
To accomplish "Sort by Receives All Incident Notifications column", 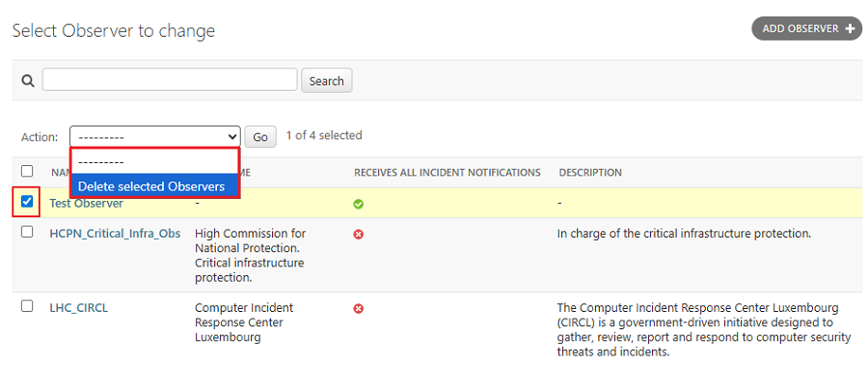I will tap(448, 173).
